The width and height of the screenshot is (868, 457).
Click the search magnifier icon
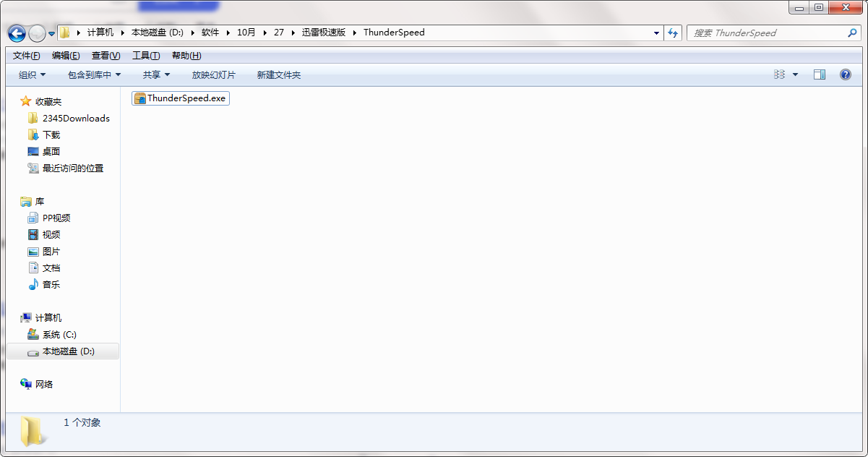pyautogui.click(x=852, y=33)
